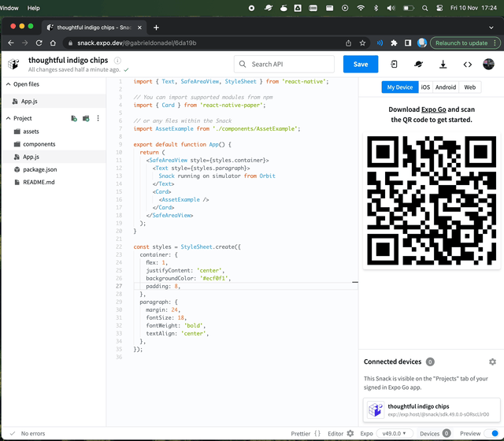Click the Orbit planet icon in header
The height and width of the screenshot is (441, 504).
418,65
